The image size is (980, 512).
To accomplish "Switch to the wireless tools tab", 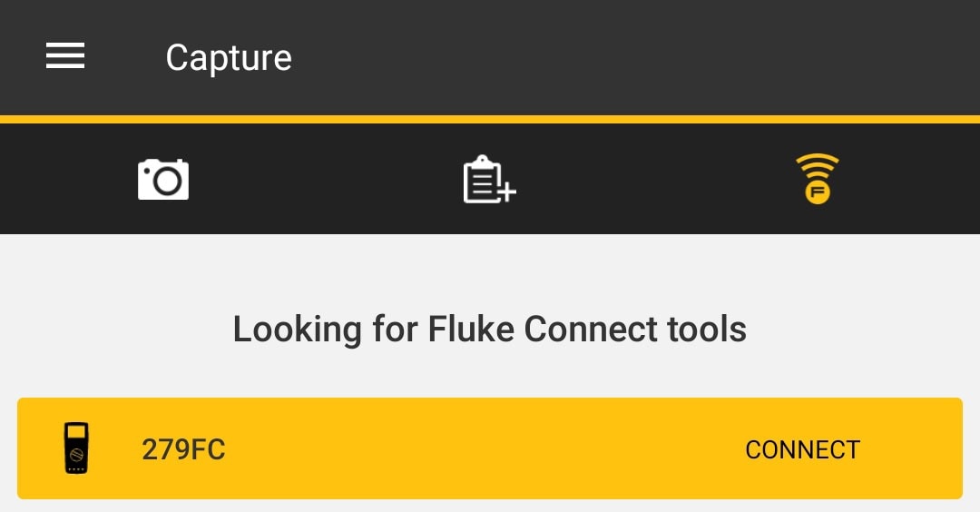I will pyautogui.click(x=817, y=179).
